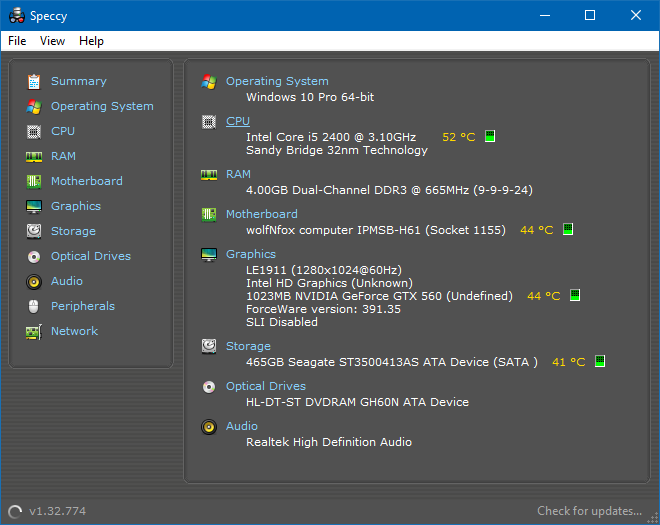Image resolution: width=660 pixels, height=525 pixels.
Task: Select Summary in the sidebar
Action: pos(79,81)
